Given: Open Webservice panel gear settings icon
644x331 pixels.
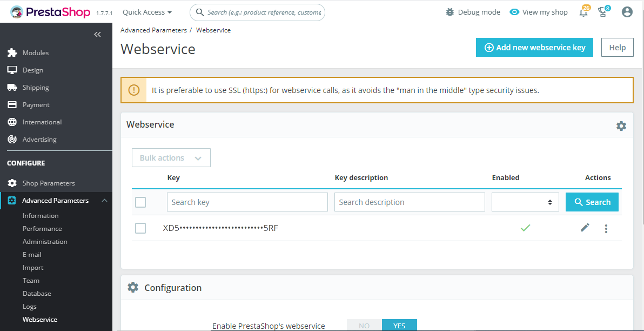Looking at the screenshot, I should coord(621,126).
